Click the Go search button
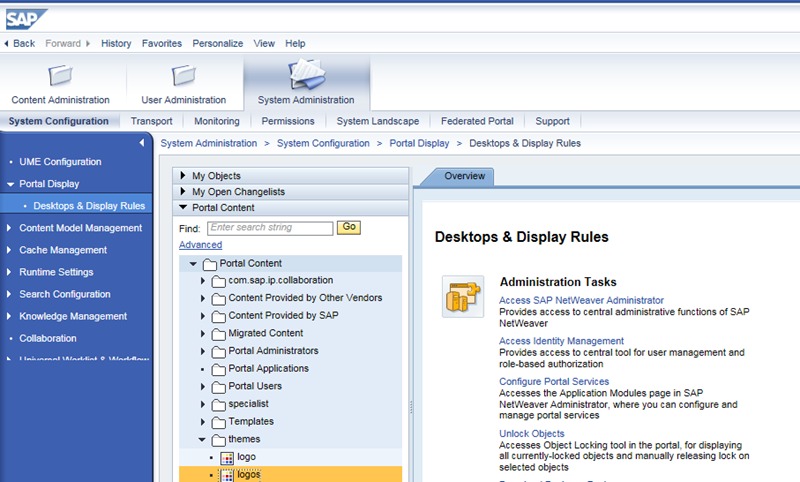This screenshot has width=800, height=482. (349, 227)
